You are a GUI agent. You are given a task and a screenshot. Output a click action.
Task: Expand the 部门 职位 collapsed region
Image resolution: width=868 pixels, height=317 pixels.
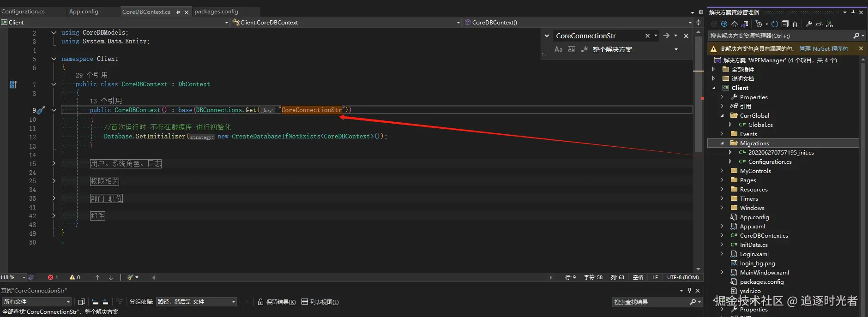[54, 198]
